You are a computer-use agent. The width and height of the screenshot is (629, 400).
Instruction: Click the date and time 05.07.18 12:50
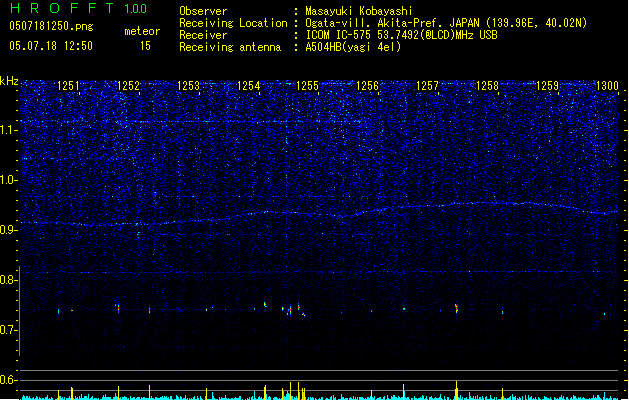50,46
